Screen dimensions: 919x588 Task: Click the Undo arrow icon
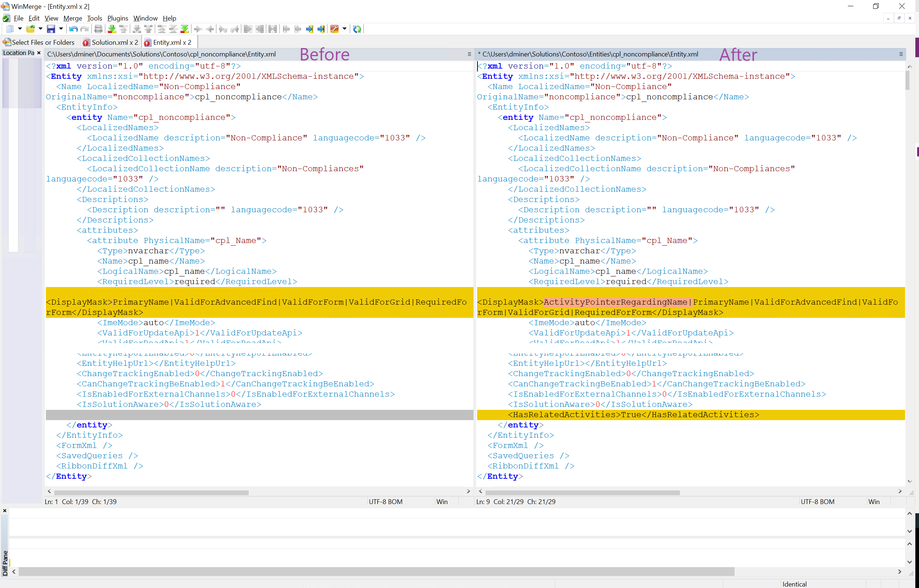tap(73, 29)
